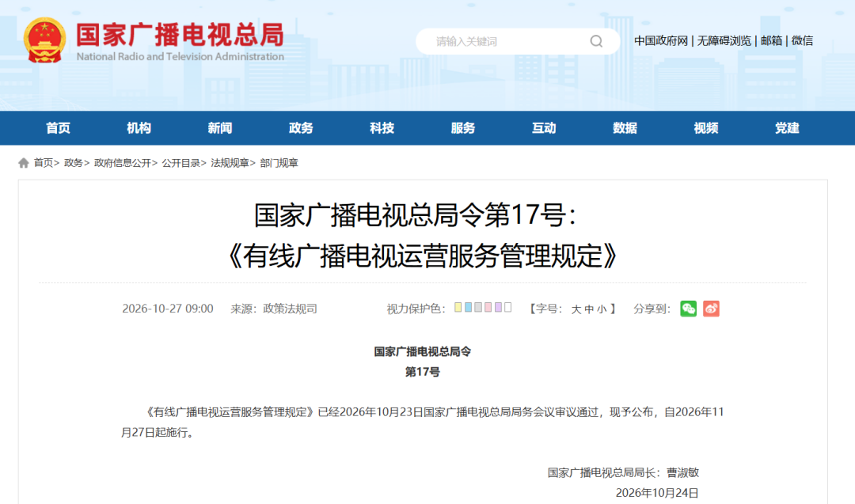Select the purple eye-protection color

(x=498, y=307)
